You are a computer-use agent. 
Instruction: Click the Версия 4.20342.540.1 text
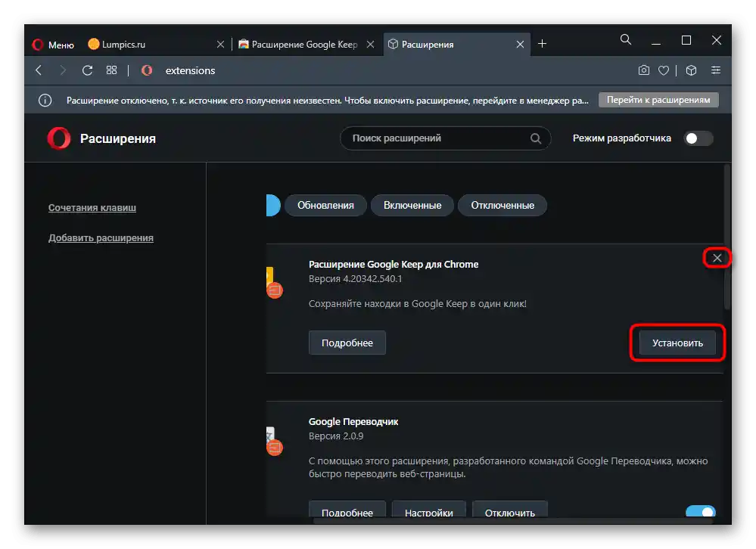click(x=356, y=279)
